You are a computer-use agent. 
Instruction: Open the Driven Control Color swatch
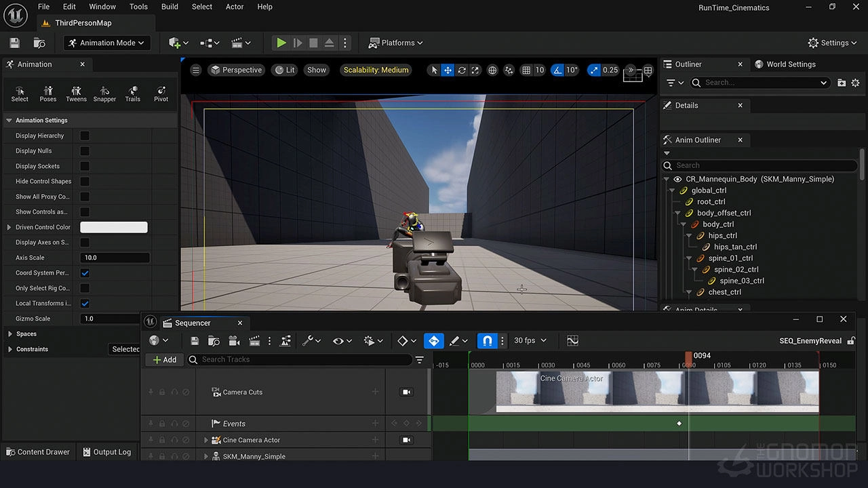[x=113, y=226]
